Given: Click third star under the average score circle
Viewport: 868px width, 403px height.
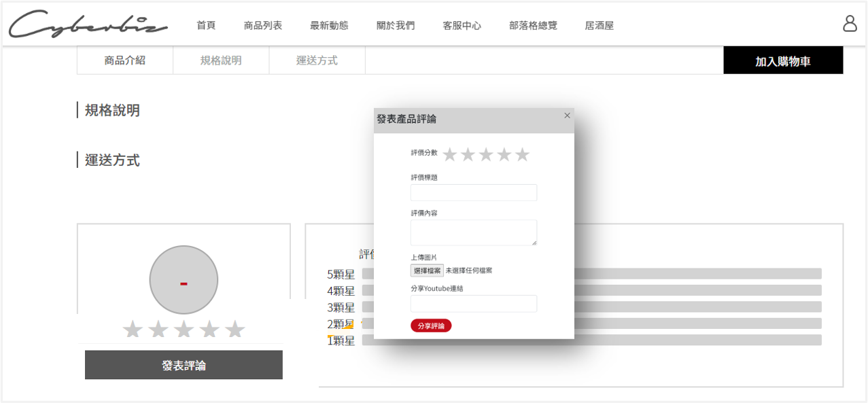Looking at the screenshot, I should tap(184, 330).
